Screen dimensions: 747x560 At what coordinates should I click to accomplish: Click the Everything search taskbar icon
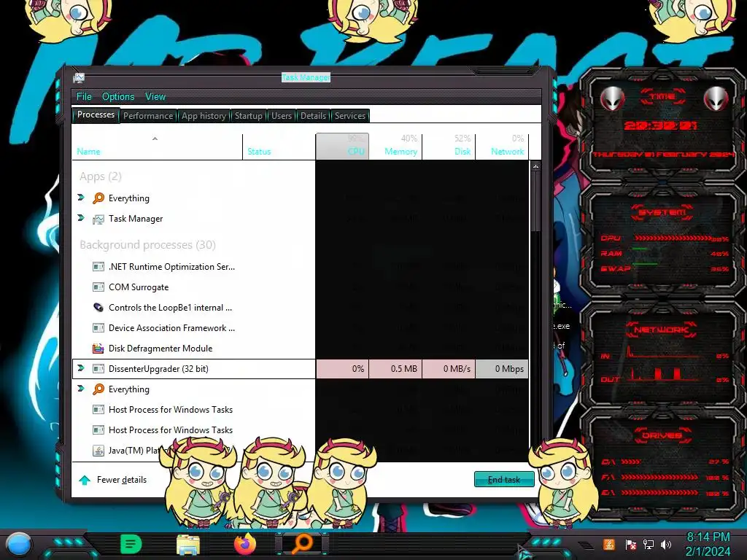coord(303,544)
